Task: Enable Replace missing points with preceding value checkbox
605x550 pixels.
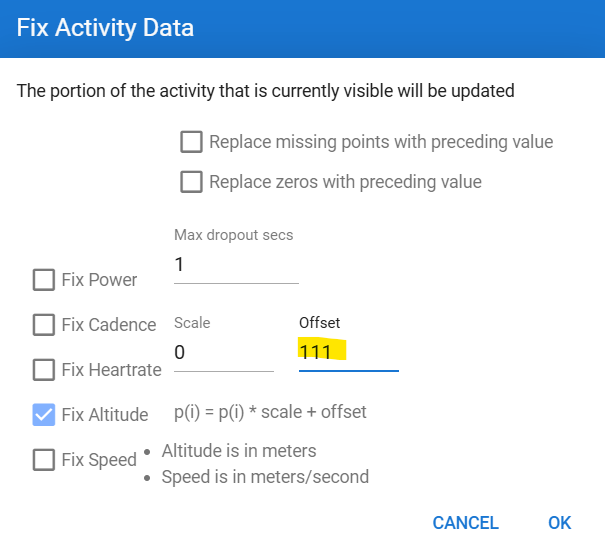Action: [191, 142]
